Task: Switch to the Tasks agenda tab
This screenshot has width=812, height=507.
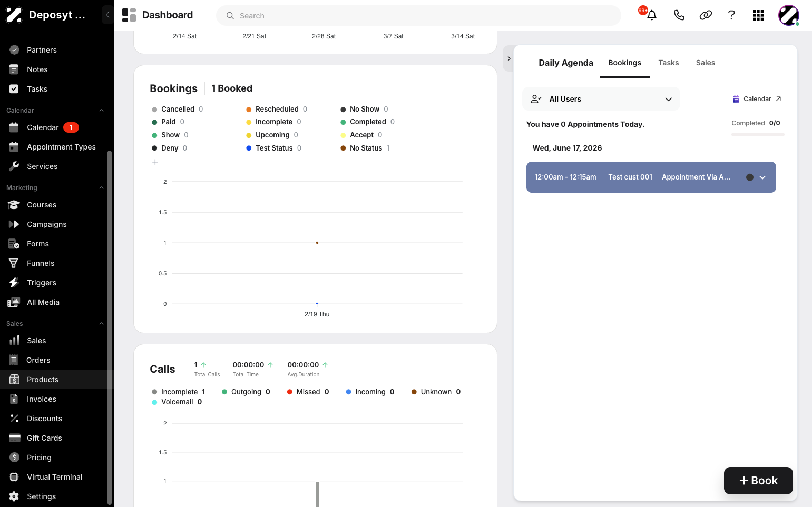Action: (x=668, y=63)
